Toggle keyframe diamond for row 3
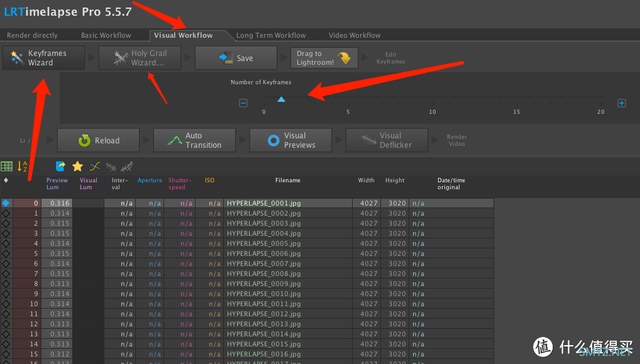The image size is (640, 364). [6, 233]
